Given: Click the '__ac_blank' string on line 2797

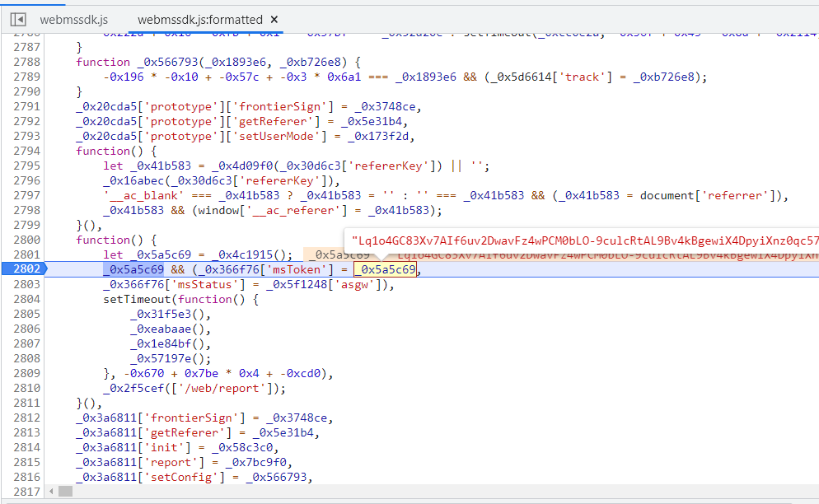Looking at the screenshot, I should [x=143, y=195].
